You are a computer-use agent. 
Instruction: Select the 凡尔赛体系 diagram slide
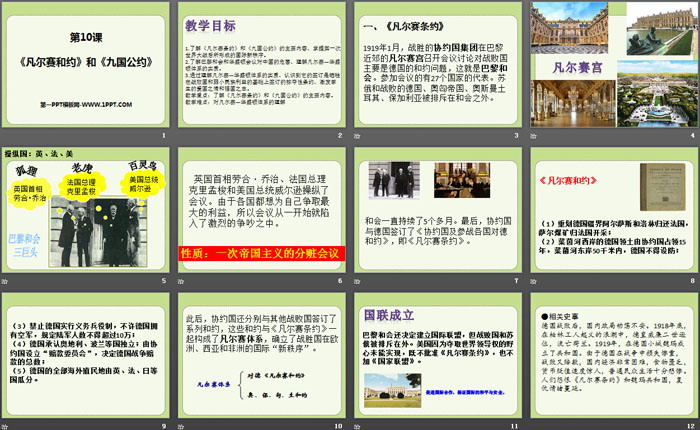(x=262, y=355)
